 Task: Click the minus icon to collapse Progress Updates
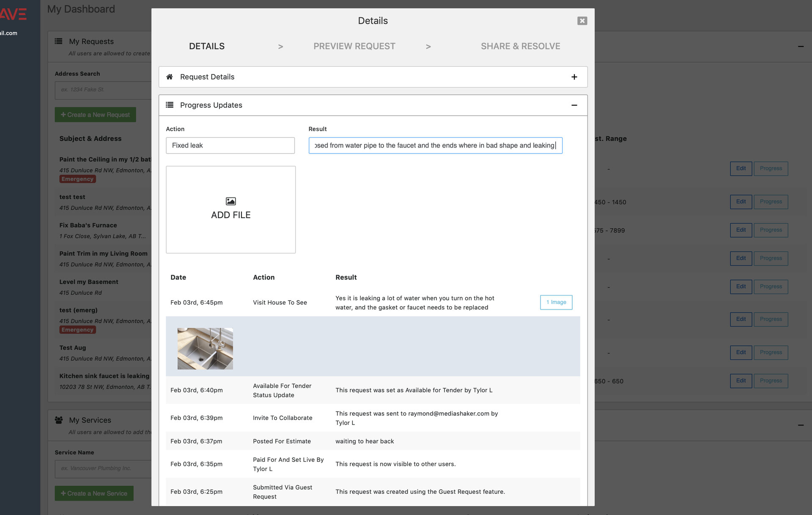(573, 105)
